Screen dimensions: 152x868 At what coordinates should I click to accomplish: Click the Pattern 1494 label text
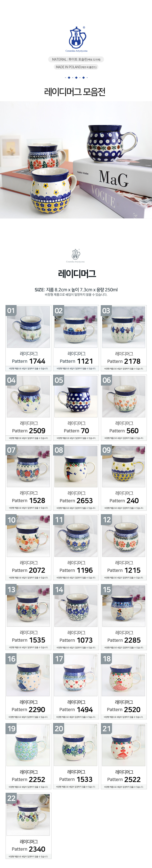point(76,709)
